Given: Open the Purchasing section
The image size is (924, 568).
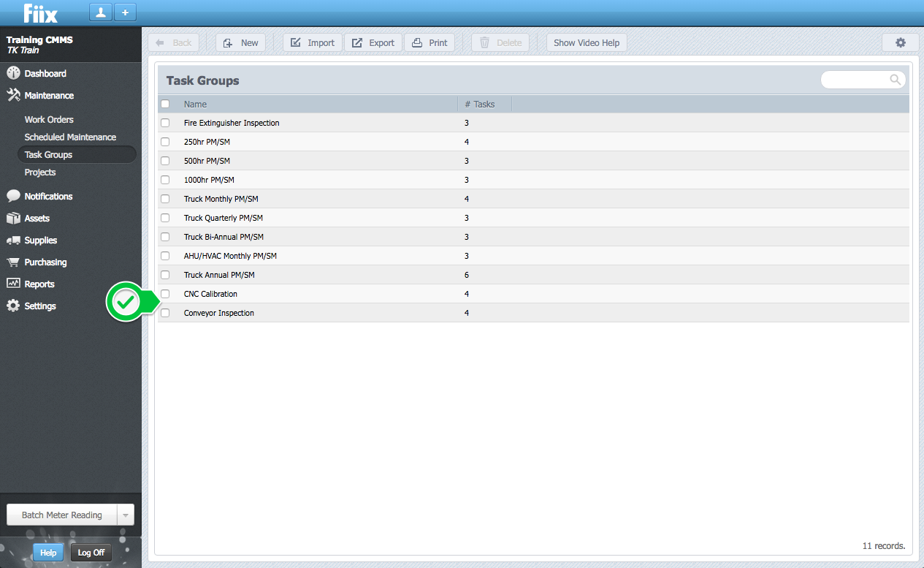Looking at the screenshot, I should click(45, 262).
